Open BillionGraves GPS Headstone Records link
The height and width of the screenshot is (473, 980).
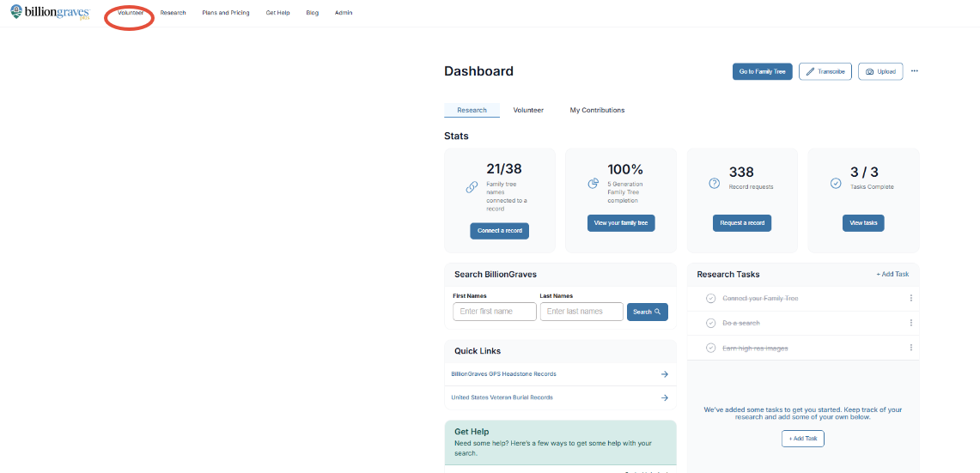tap(504, 374)
